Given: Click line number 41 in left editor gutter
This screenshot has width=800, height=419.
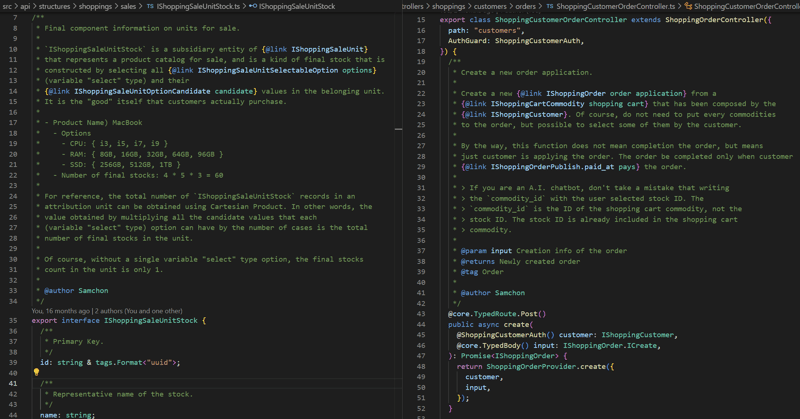Looking at the screenshot, I should point(13,383).
